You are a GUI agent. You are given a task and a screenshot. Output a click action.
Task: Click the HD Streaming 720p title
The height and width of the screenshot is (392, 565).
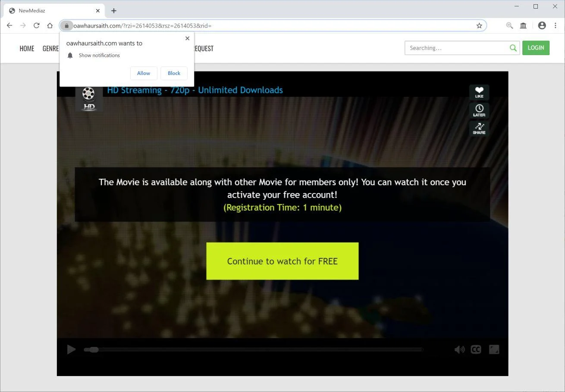[195, 90]
